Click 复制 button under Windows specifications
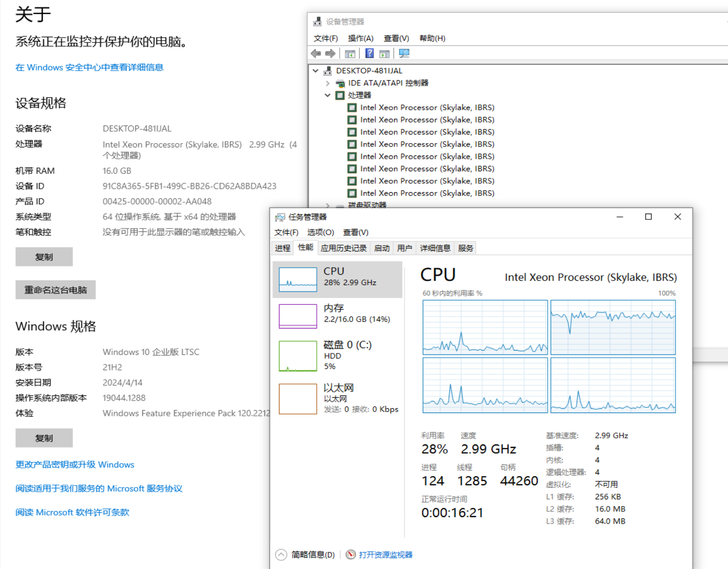 click(44, 438)
